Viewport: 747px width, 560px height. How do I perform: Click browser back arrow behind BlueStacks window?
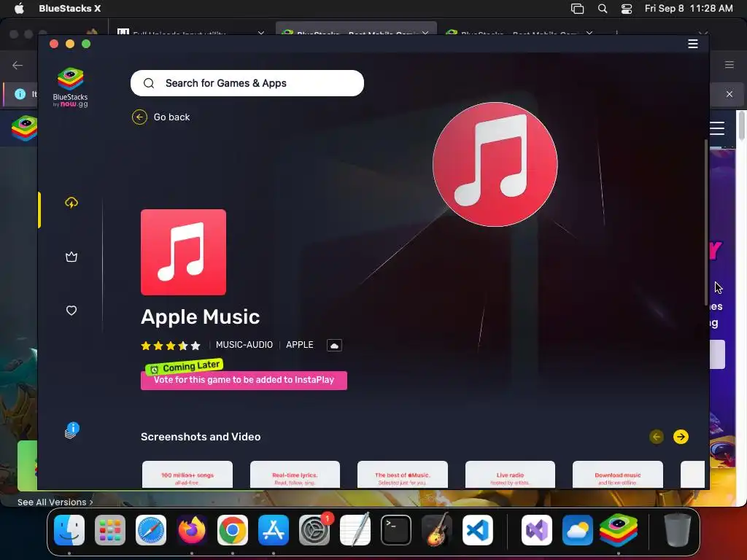18,65
